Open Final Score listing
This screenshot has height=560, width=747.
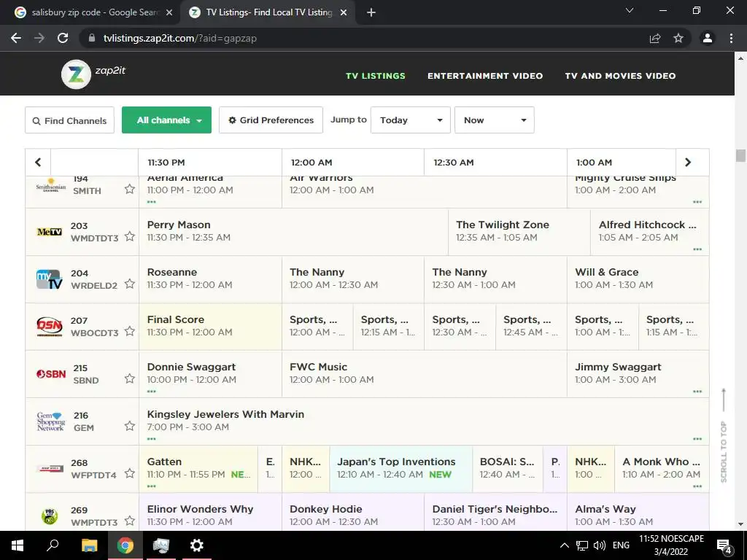point(211,326)
